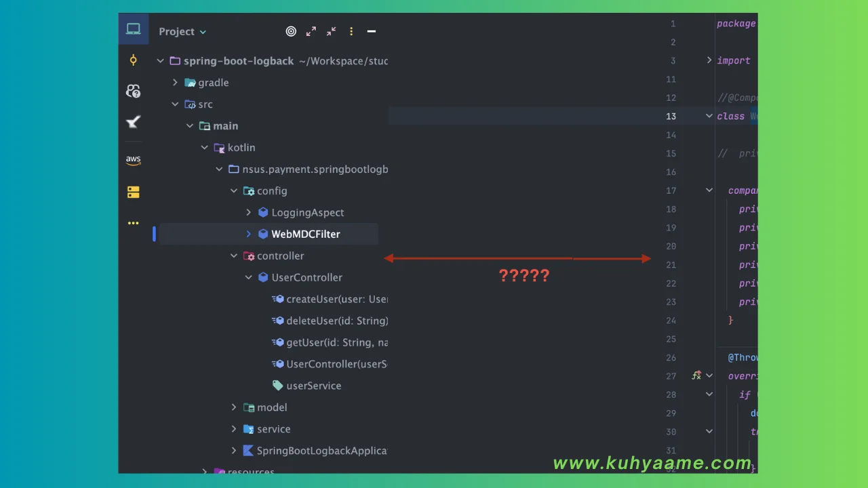Viewport: 868px width, 488px height.
Task: Expand the gradle folder
Action: click(175, 83)
